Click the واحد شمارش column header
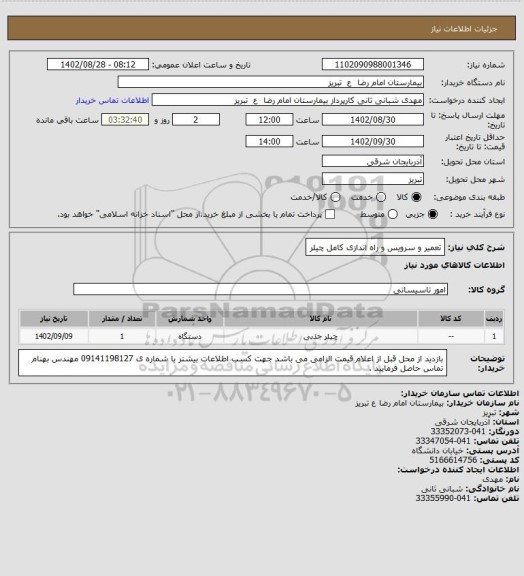 tap(190, 319)
